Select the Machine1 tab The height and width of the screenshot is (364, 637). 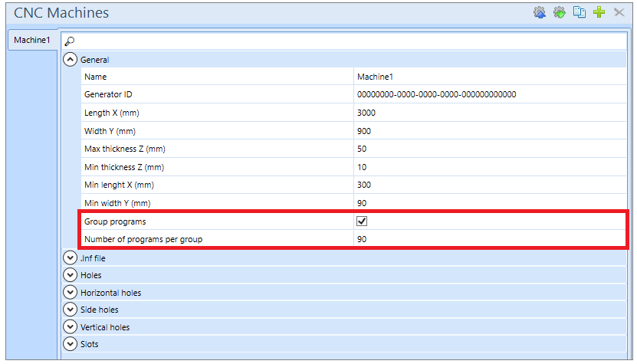click(32, 40)
